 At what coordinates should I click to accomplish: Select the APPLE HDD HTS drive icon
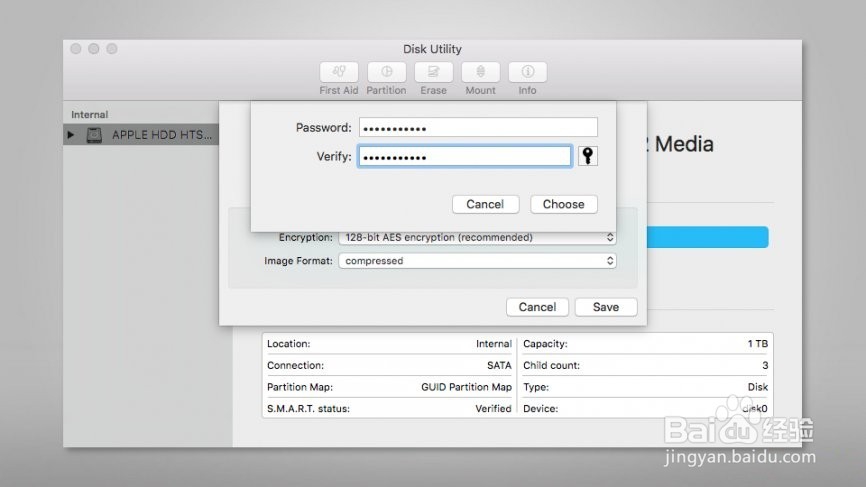94,135
